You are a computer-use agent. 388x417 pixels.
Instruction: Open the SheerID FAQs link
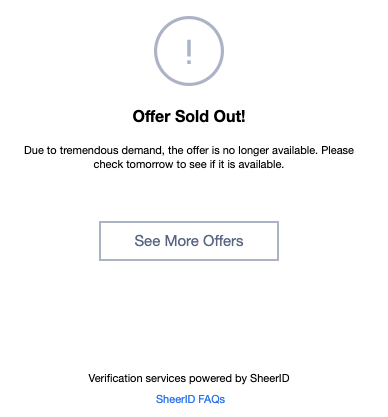(x=190, y=399)
